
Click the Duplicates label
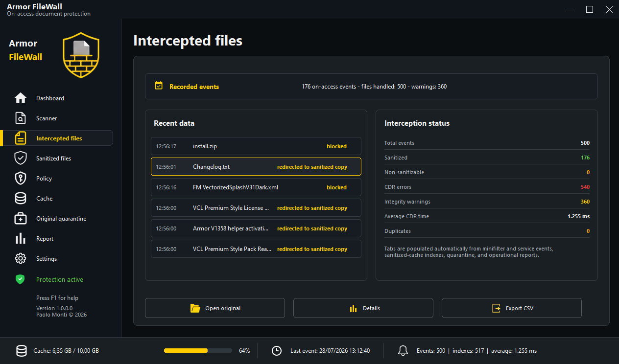[398, 231]
